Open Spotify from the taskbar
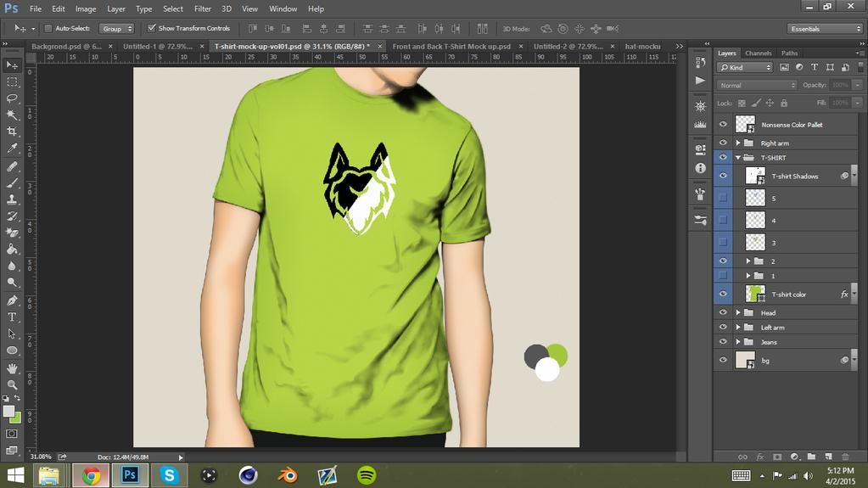This screenshot has width=868, height=488. click(367, 475)
